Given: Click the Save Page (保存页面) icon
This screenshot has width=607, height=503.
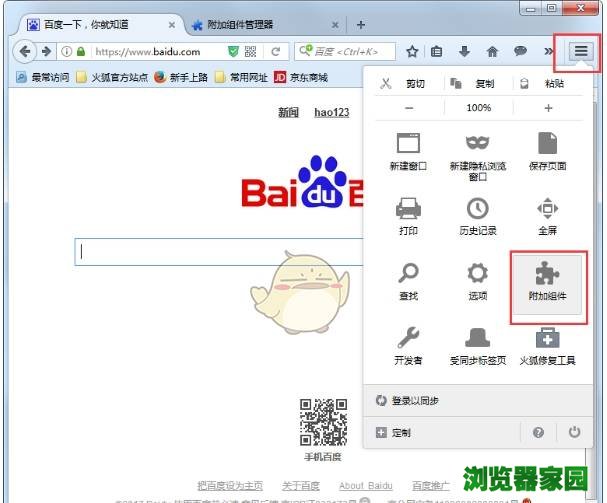Looking at the screenshot, I should 547,147.
